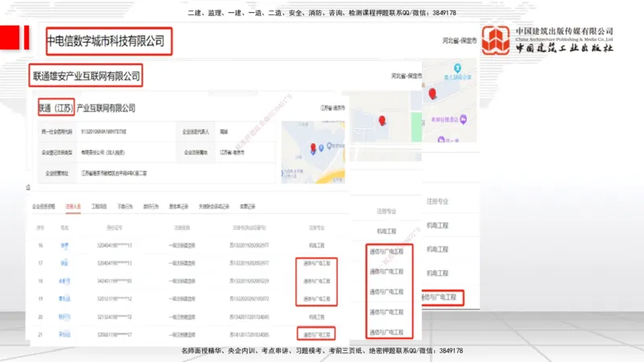This screenshot has width=644, height=362.
Task: Open the person name link in row 18
Action: tap(64, 281)
